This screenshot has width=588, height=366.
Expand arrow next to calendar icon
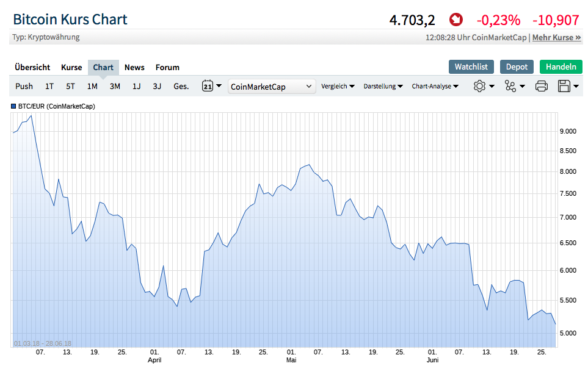(219, 86)
